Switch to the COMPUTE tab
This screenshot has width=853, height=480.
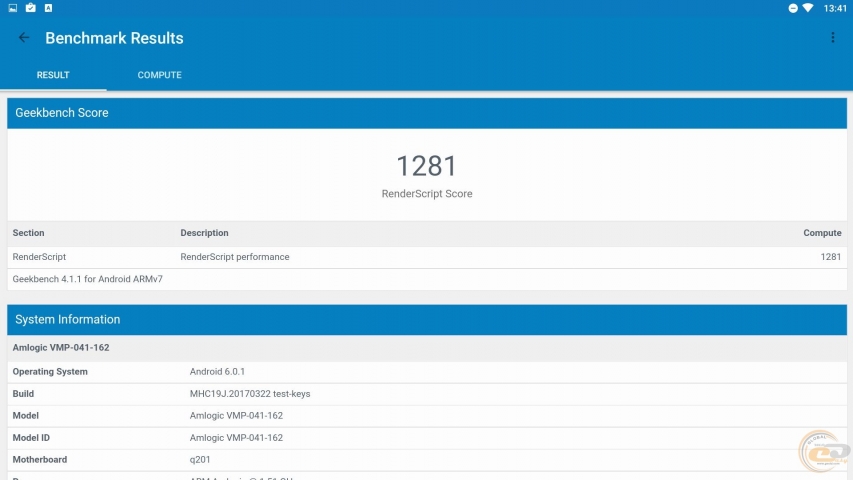[159, 75]
